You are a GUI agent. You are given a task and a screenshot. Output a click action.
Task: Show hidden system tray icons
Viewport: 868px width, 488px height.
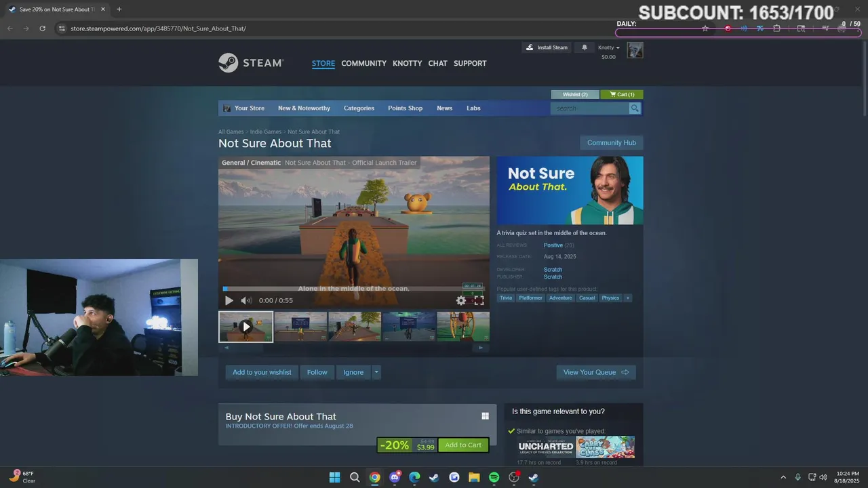coord(783,477)
